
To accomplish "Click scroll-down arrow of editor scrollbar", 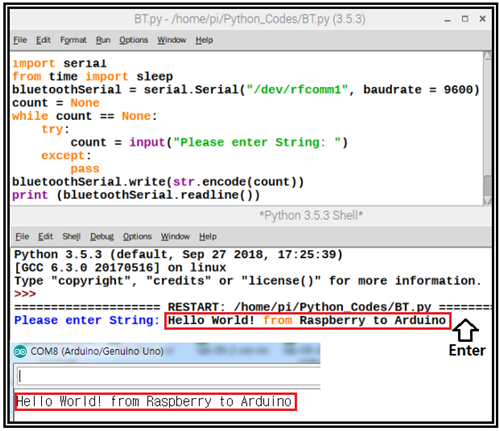I will 487,200.
